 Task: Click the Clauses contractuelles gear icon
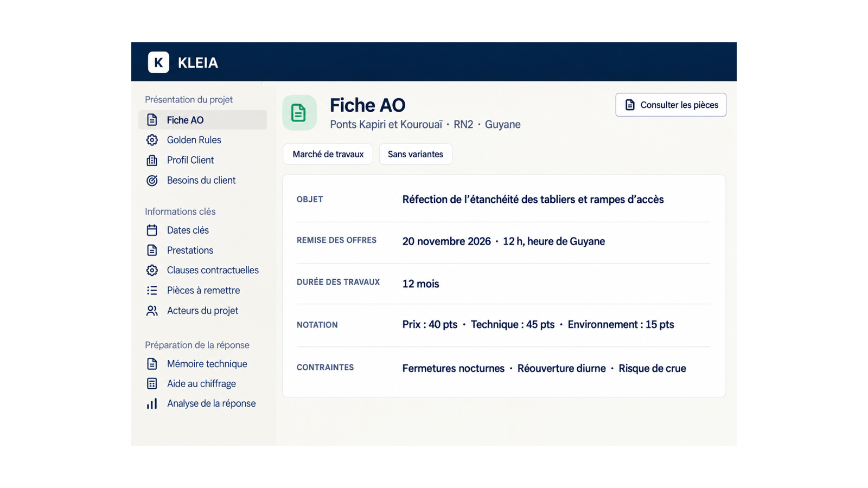coord(152,270)
